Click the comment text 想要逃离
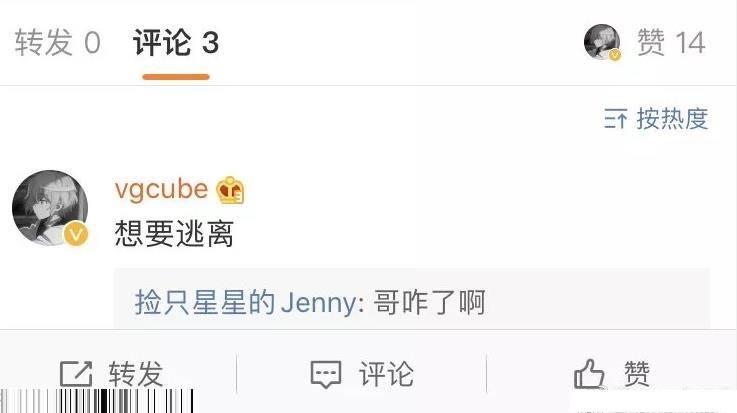This screenshot has height=413, width=737. [174, 233]
